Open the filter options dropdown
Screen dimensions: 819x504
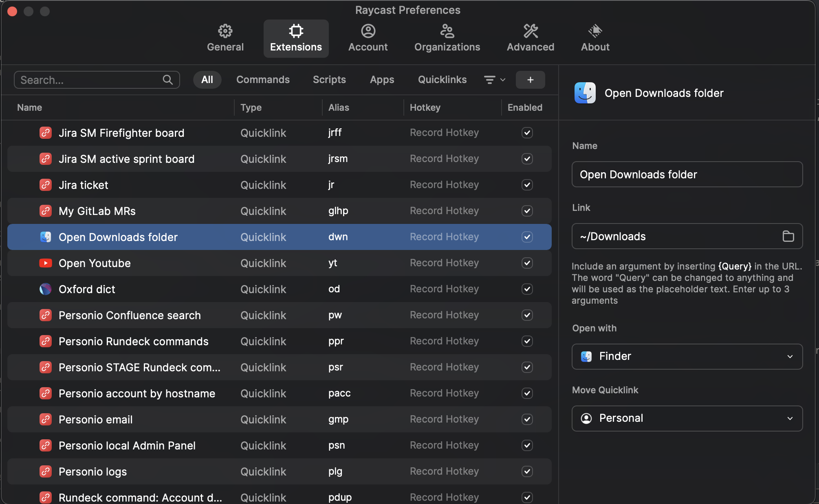(x=494, y=80)
